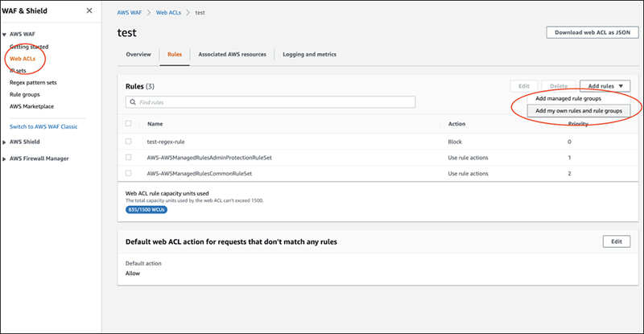Open Web ACLs in the sidebar
Image resolution: width=644 pixels, height=334 pixels.
pos(23,58)
